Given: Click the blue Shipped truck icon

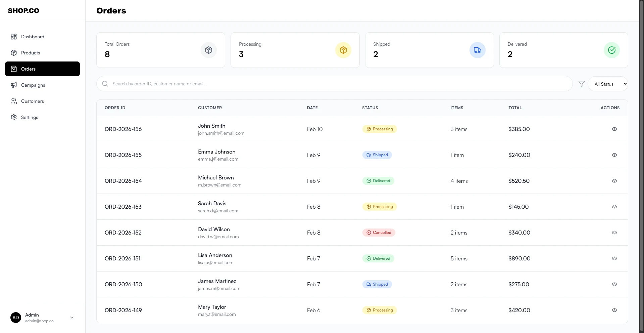Looking at the screenshot, I should point(477,50).
